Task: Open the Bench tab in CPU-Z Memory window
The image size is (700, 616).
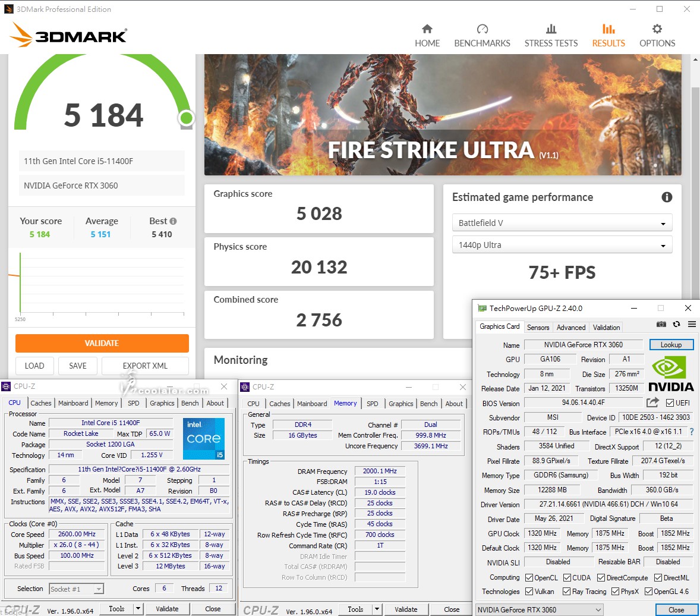Action: point(429,403)
